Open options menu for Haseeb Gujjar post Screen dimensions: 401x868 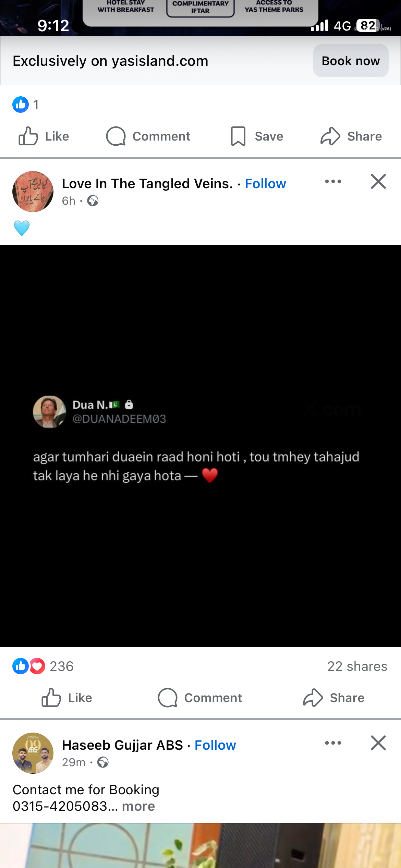pyautogui.click(x=333, y=743)
